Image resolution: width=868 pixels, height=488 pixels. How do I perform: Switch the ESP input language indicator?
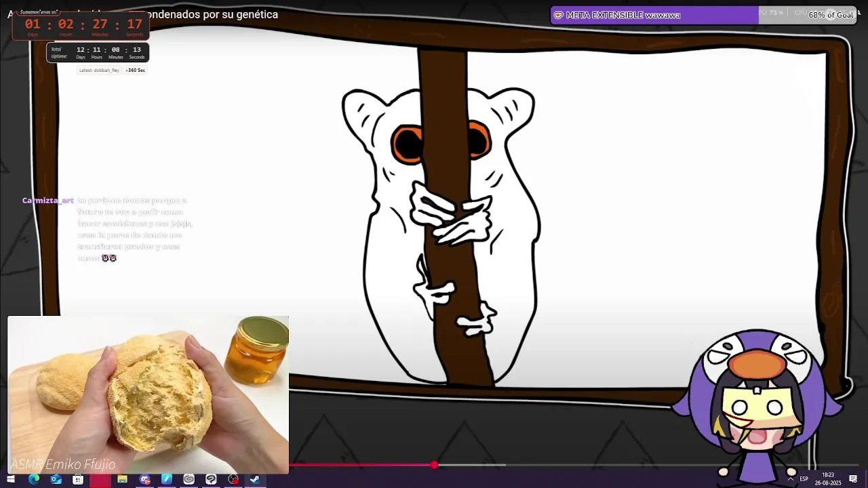[804, 479]
